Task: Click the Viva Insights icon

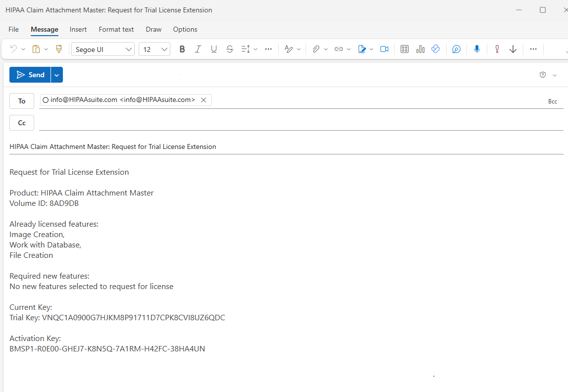Action: pos(436,49)
